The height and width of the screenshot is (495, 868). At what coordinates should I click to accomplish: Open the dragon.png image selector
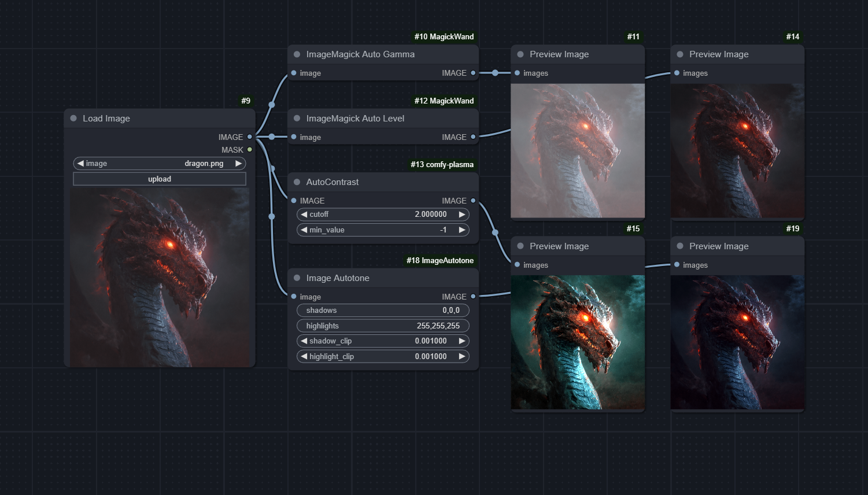[x=160, y=164]
